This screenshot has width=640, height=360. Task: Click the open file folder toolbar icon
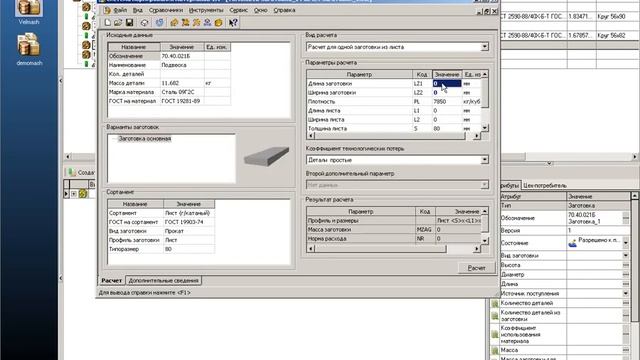118,22
